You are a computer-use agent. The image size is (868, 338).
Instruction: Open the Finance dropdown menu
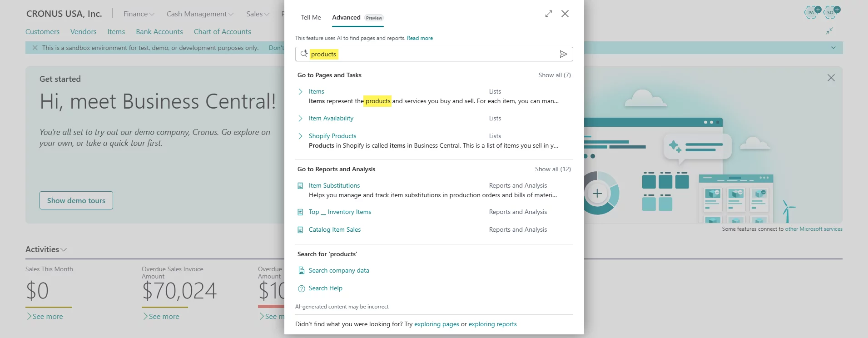(139, 14)
